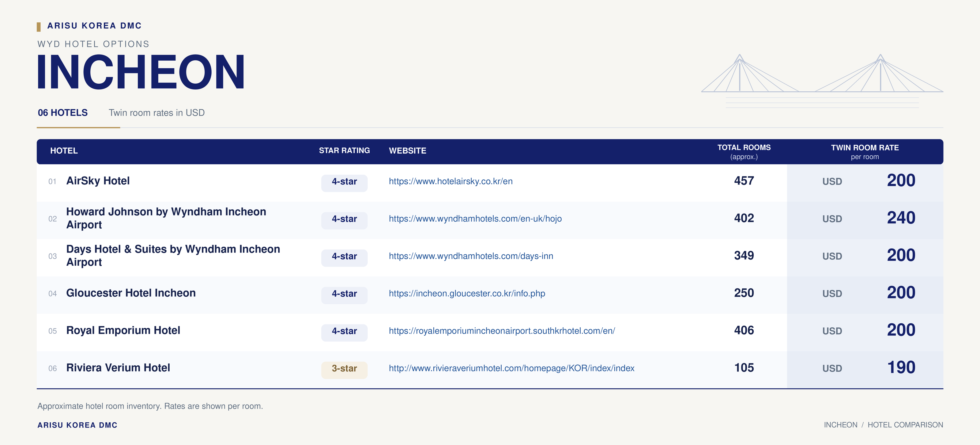
Task: Select the AirSky Hotel name
Action: tap(98, 181)
